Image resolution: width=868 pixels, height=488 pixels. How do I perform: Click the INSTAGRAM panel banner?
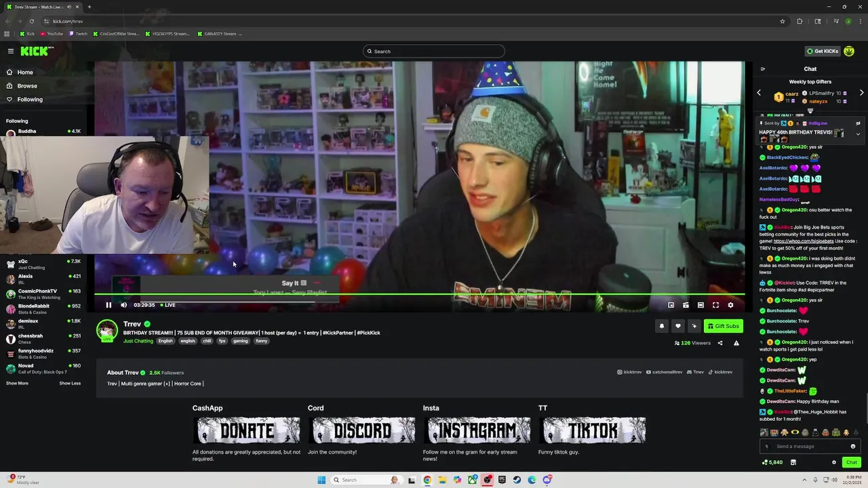478,430
